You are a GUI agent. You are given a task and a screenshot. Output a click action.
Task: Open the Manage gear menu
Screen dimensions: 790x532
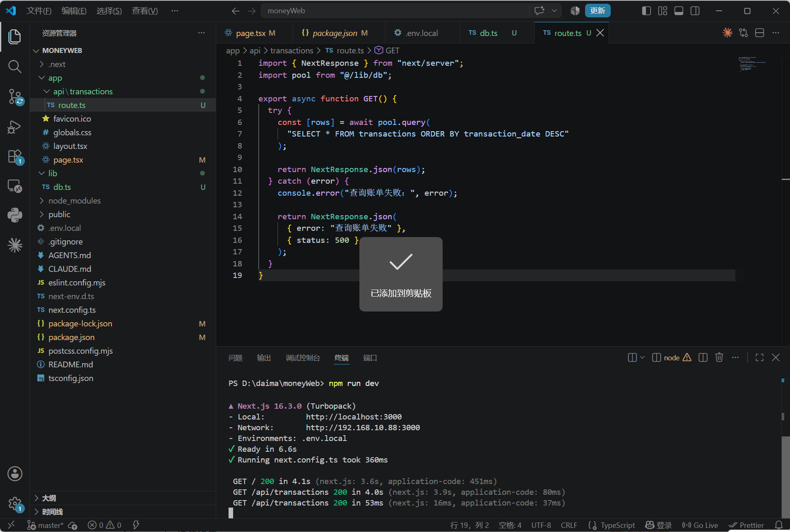[15, 504]
